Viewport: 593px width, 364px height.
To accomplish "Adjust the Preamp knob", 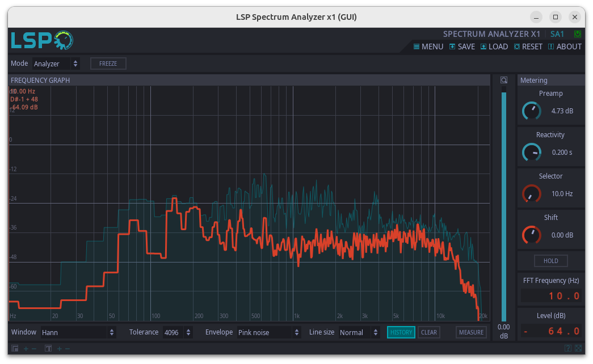I will pyautogui.click(x=531, y=111).
